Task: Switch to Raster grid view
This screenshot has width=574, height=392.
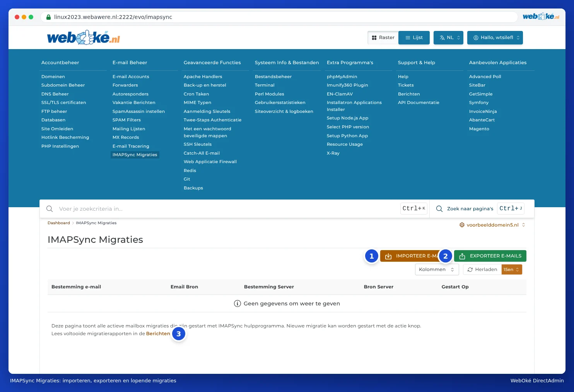Action: coord(383,37)
